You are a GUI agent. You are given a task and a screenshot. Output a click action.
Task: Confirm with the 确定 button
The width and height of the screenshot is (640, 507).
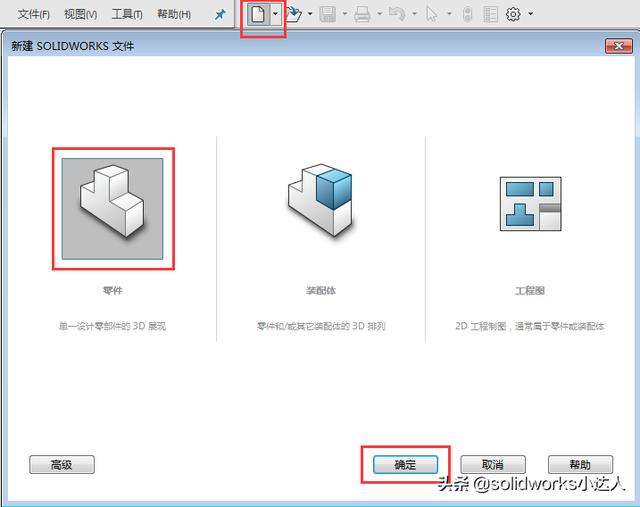[x=405, y=465]
